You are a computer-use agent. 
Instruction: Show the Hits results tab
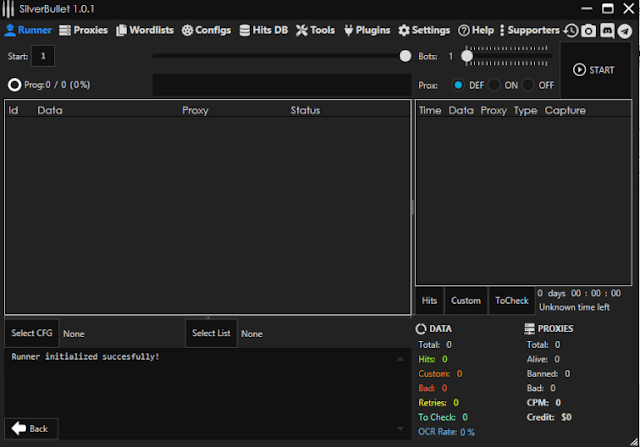point(429,300)
